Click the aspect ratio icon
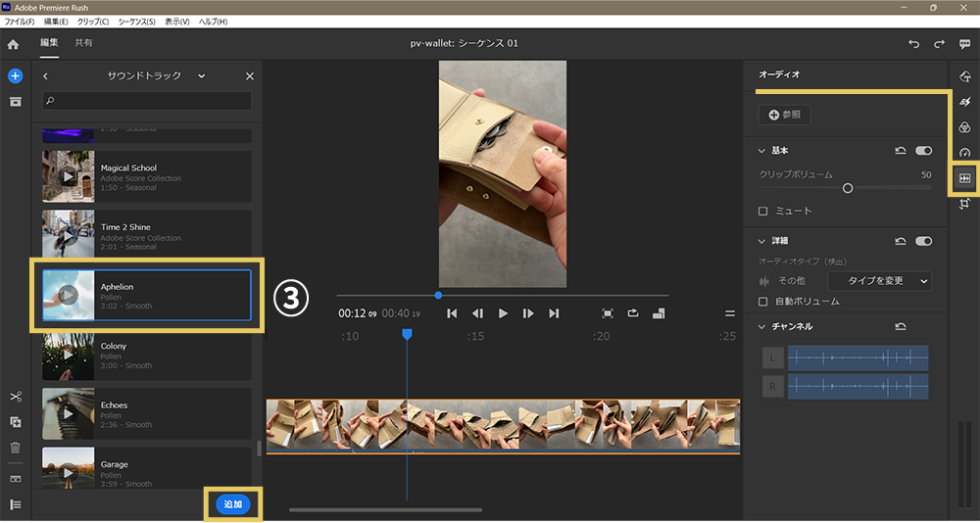The width and height of the screenshot is (980, 523). [659, 313]
